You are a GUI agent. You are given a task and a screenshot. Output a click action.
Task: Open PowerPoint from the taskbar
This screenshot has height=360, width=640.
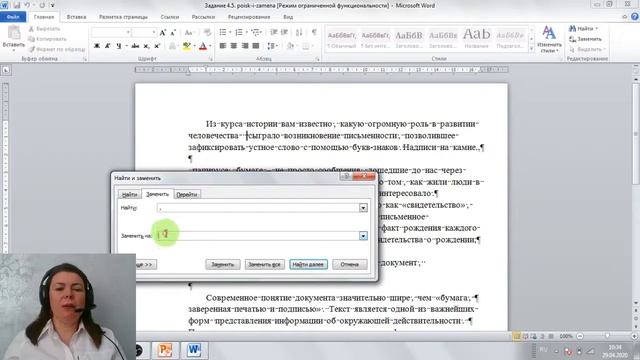[x=164, y=350]
